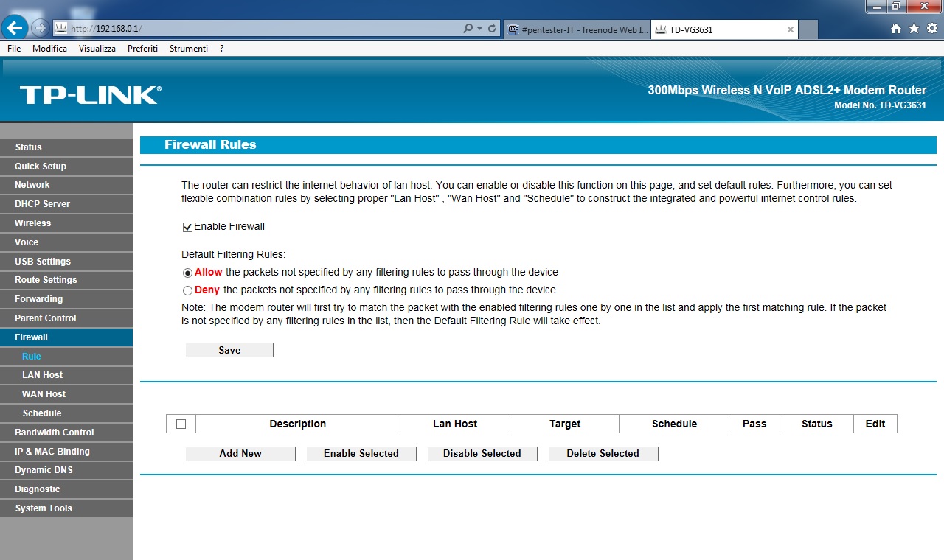
Task: Open Dynamic DNS in the sidebar
Action: click(x=66, y=470)
